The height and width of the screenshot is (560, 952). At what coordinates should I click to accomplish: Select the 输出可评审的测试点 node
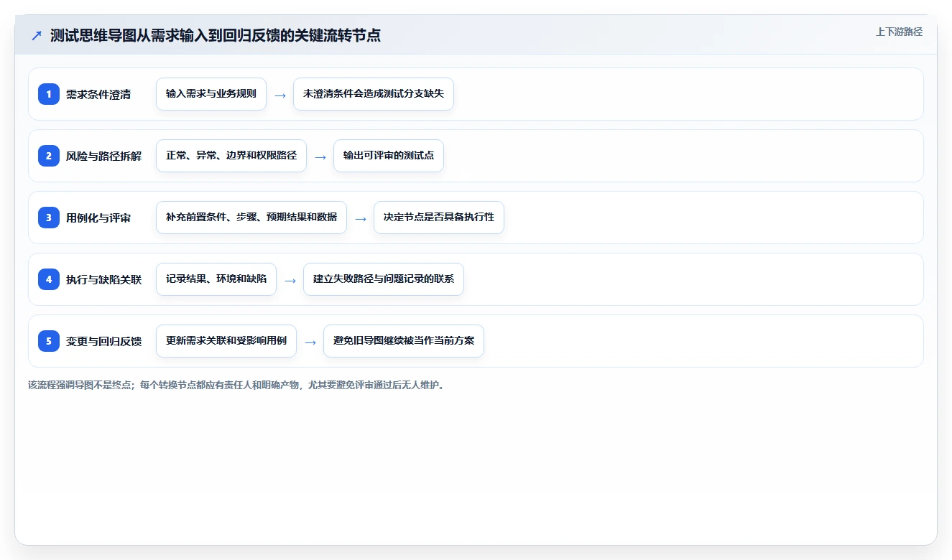(x=389, y=156)
